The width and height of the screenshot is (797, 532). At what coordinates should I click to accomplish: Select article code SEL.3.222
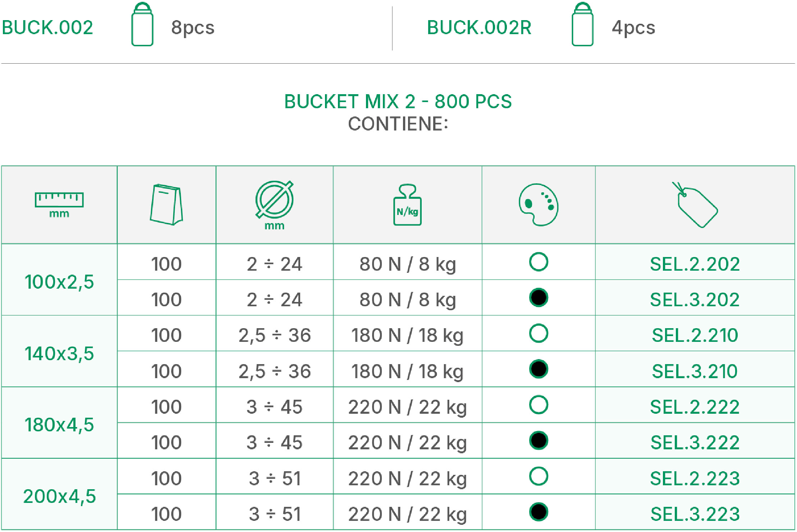[x=695, y=442]
